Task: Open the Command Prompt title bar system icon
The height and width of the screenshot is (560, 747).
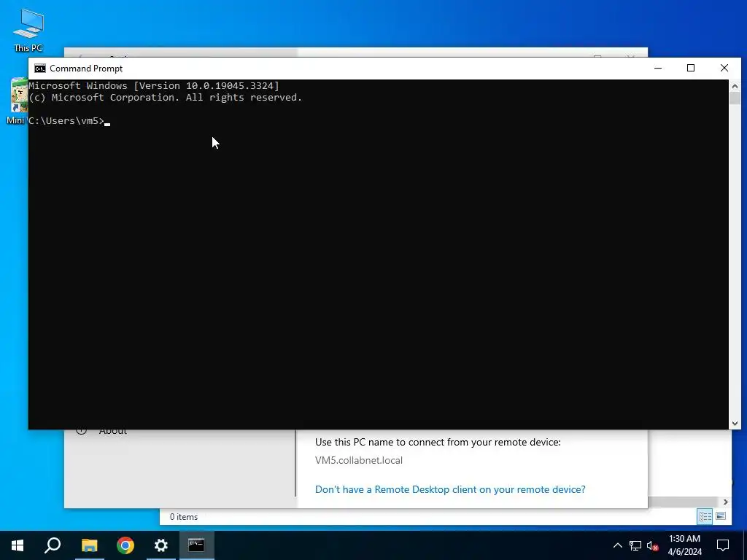Action: tap(40, 69)
